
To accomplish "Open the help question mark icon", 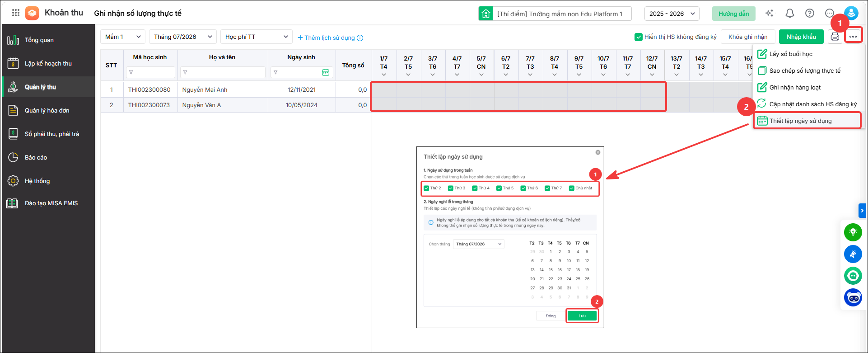I will 810,14.
